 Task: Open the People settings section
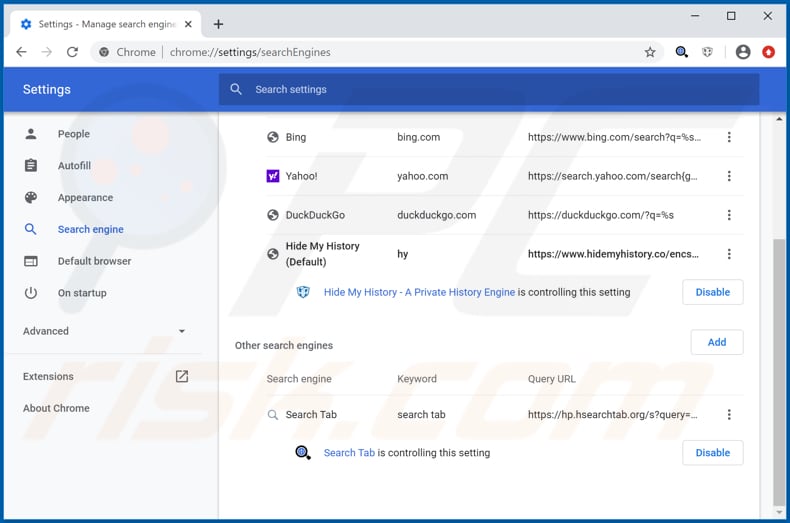[x=74, y=134]
